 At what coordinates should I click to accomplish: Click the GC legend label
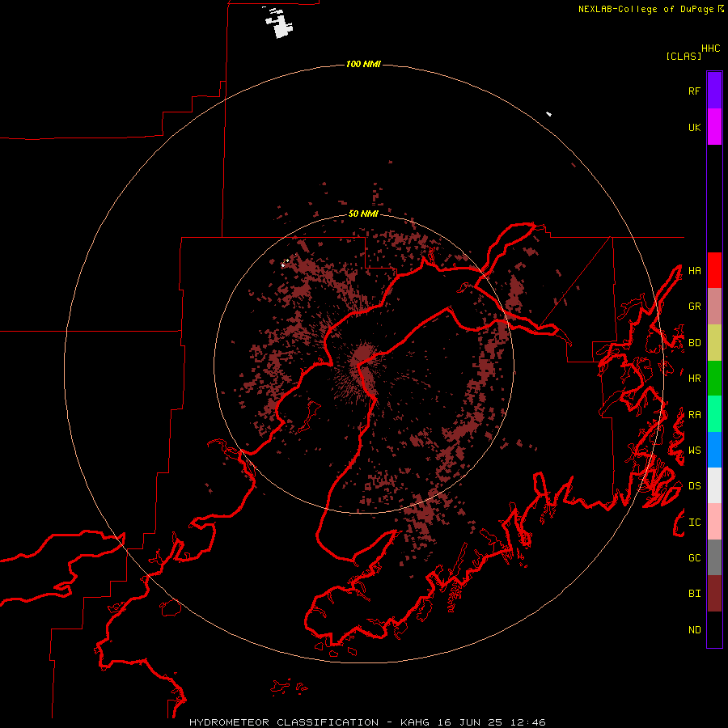click(x=694, y=557)
